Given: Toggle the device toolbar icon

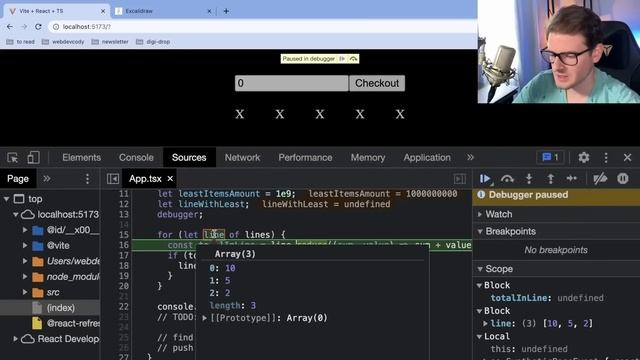Looking at the screenshot, I should [33, 158].
